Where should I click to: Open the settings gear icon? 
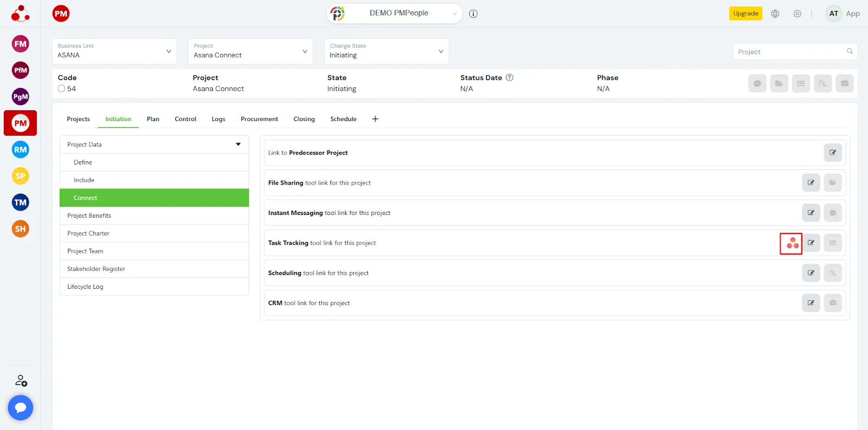[x=797, y=14]
